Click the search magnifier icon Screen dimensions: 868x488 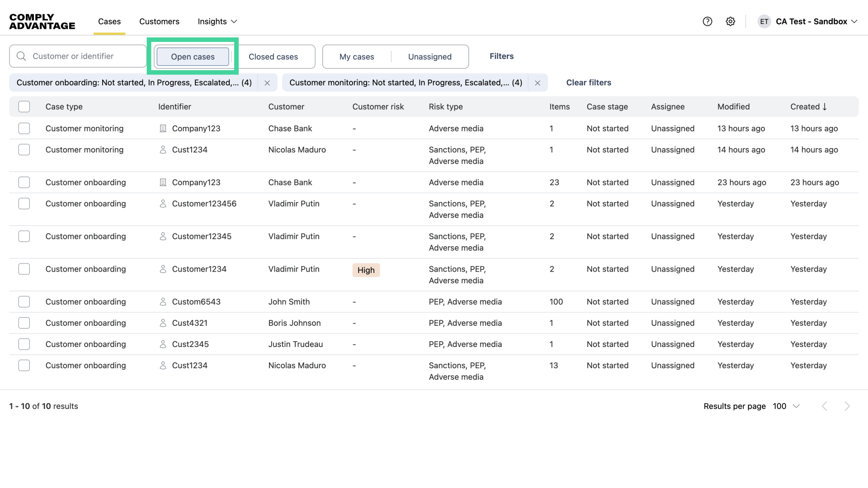(21, 56)
